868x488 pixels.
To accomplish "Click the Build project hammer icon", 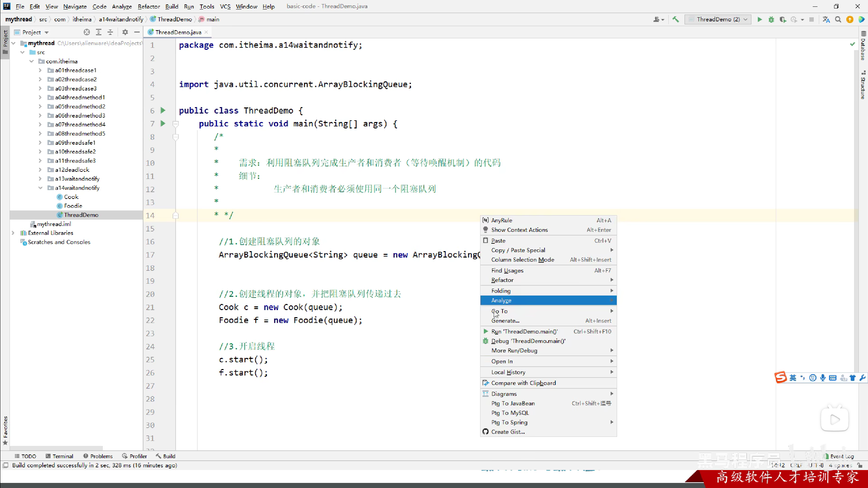I will point(675,20).
